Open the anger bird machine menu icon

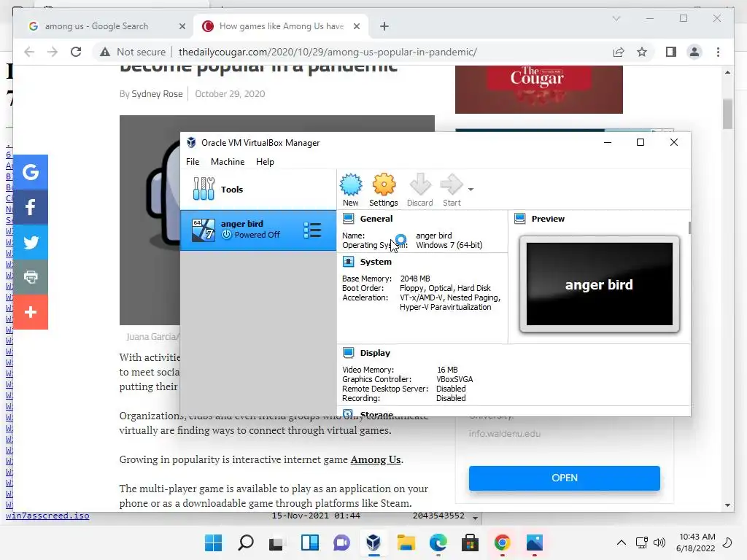(x=312, y=230)
